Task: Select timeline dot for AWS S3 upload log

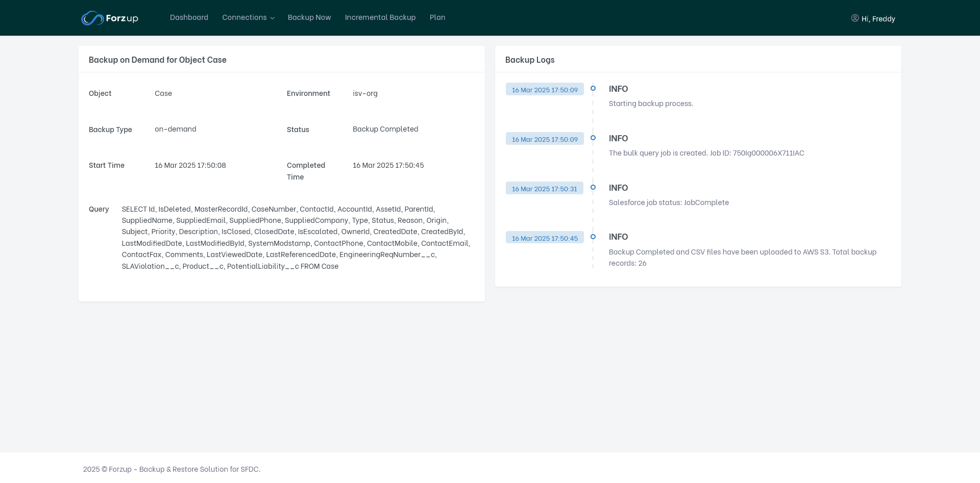Action: coord(593,237)
